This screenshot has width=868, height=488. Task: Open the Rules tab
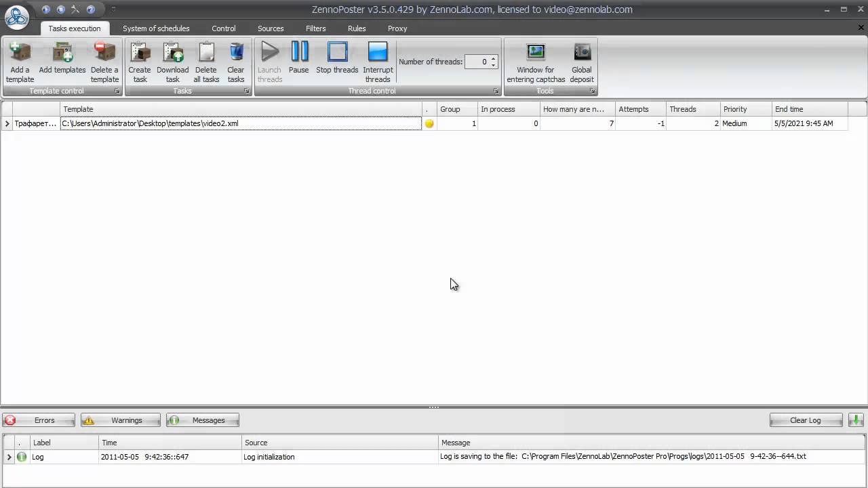coord(357,28)
